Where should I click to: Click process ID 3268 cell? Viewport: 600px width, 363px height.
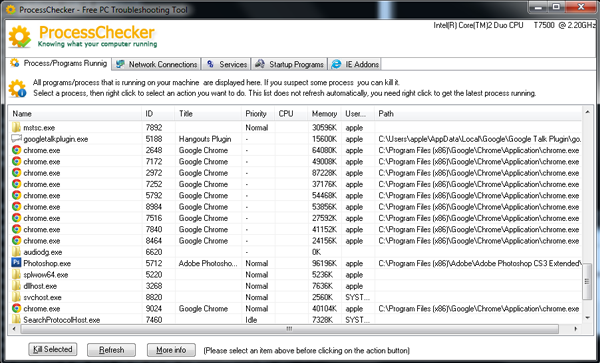click(154, 286)
